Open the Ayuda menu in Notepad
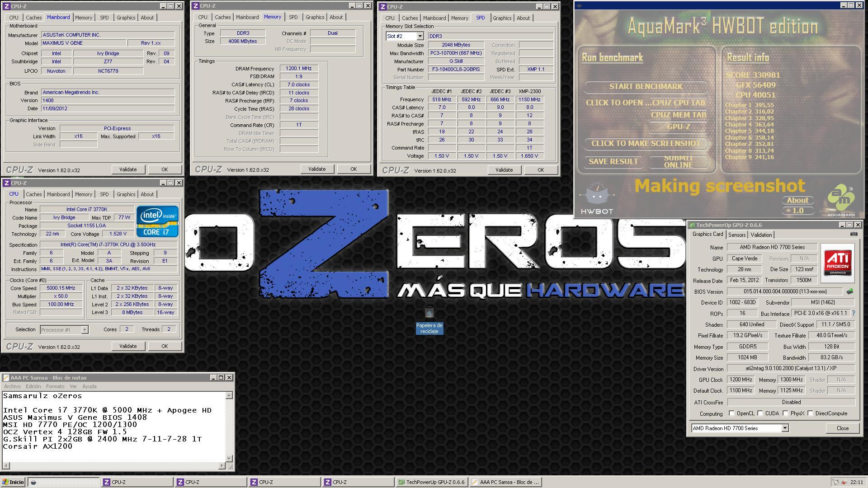 89,386
